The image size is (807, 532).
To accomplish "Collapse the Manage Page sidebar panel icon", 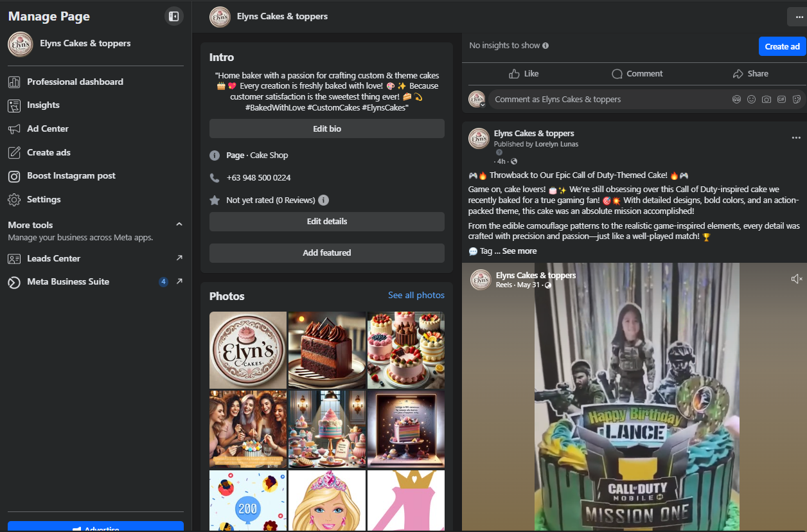I will 173,17.
